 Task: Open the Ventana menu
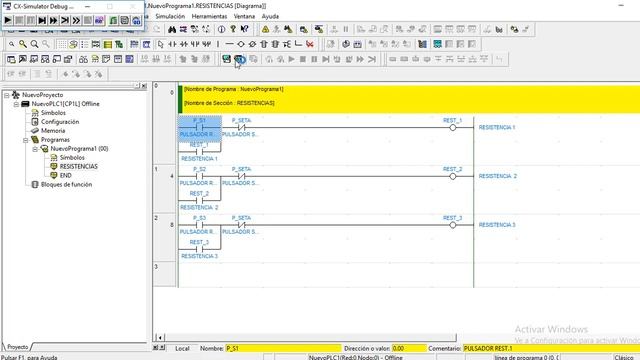tap(244, 16)
